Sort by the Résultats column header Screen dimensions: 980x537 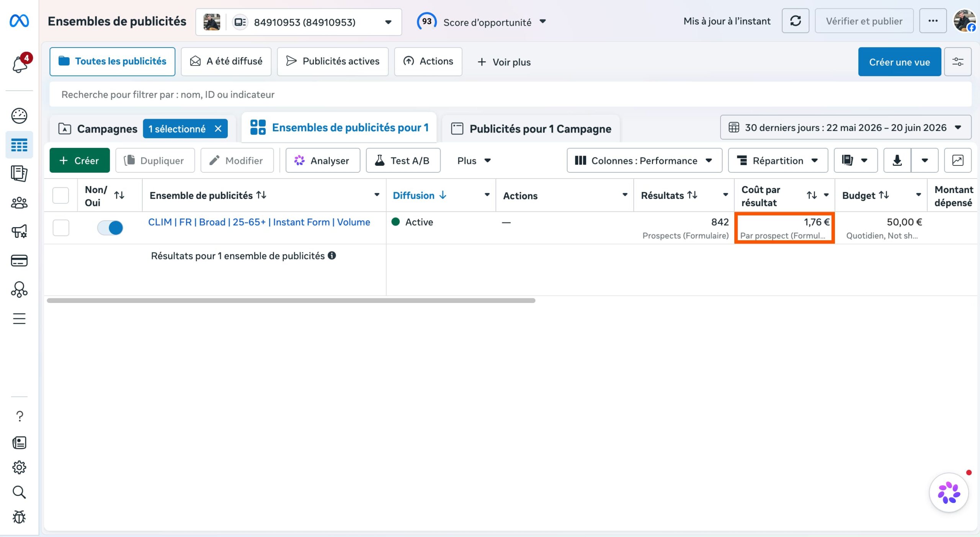pos(668,195)
